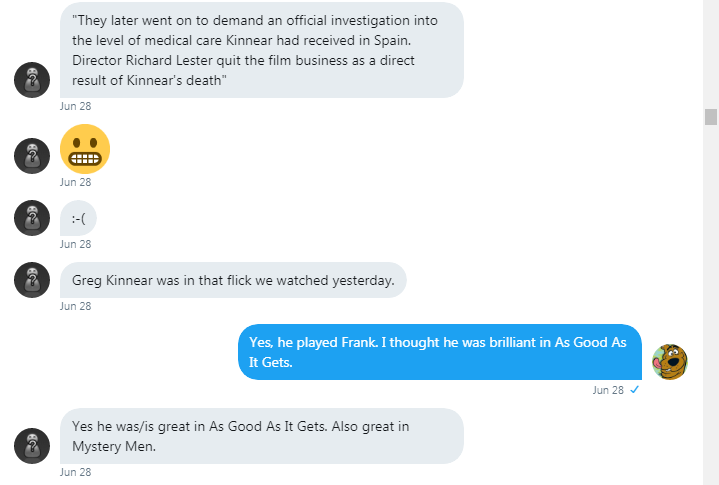Click the ":-(" message bubble
Viewport: 719px width, 485px height.
pyautogui.click(x=79, y=218)
